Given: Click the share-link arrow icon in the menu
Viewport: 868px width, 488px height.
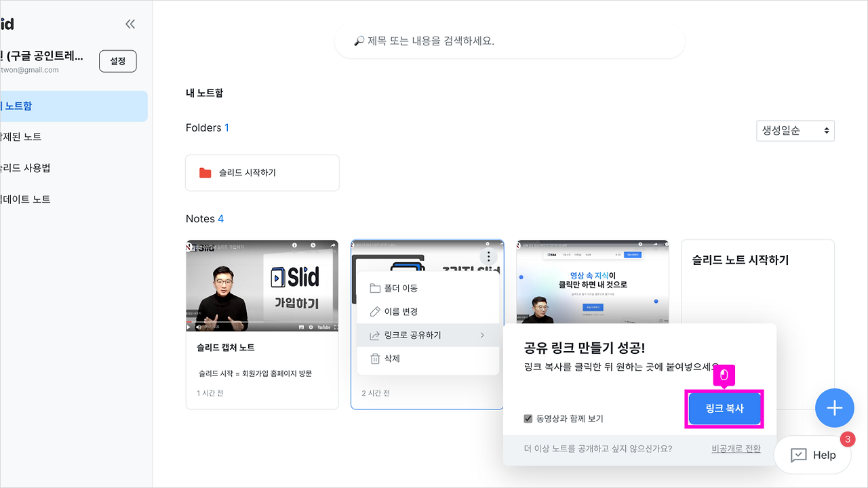Looking at the screenshot, I should [376, 334].
